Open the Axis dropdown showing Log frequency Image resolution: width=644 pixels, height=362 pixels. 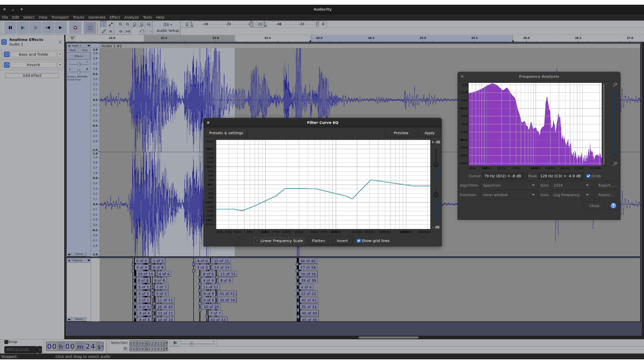click(571, 195)
